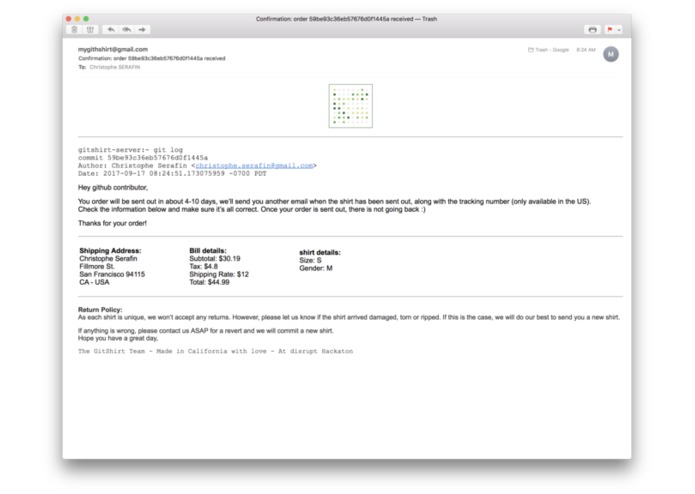Forward this order confirmation email
The width and height of the screenshot is (695, 494).
tap(142, 30)
